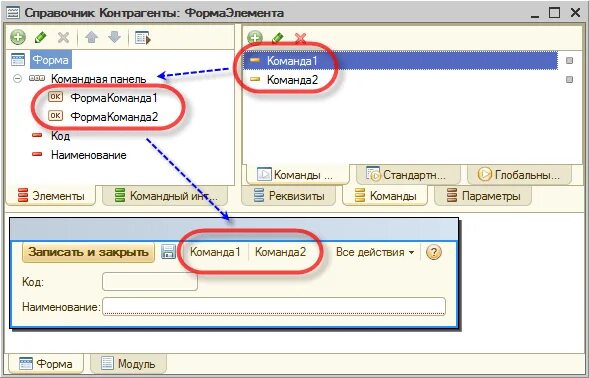589x378 pixels.
Task: Click Команда1 button in form preview
Action: tap(215, 252)
